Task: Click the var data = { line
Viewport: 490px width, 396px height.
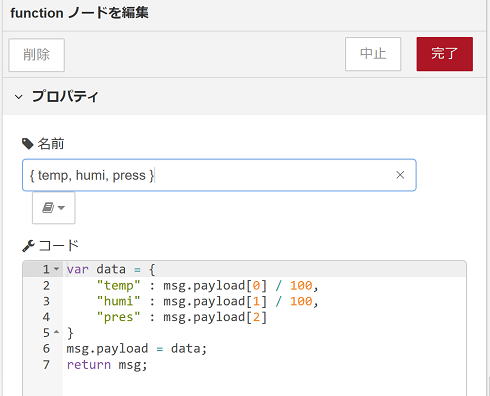Action: [x=111, y=269]
